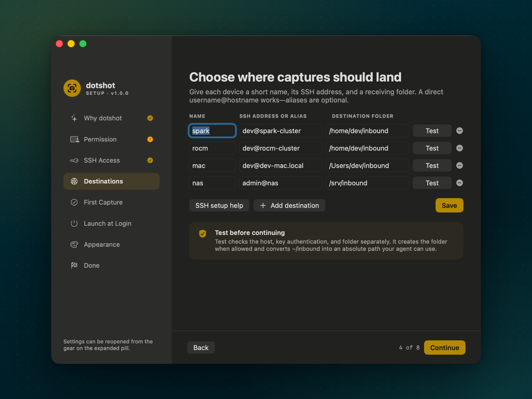Click the shield icon in Test before continuing
This screenshot has height=399, width=532.
coord(203,234)
